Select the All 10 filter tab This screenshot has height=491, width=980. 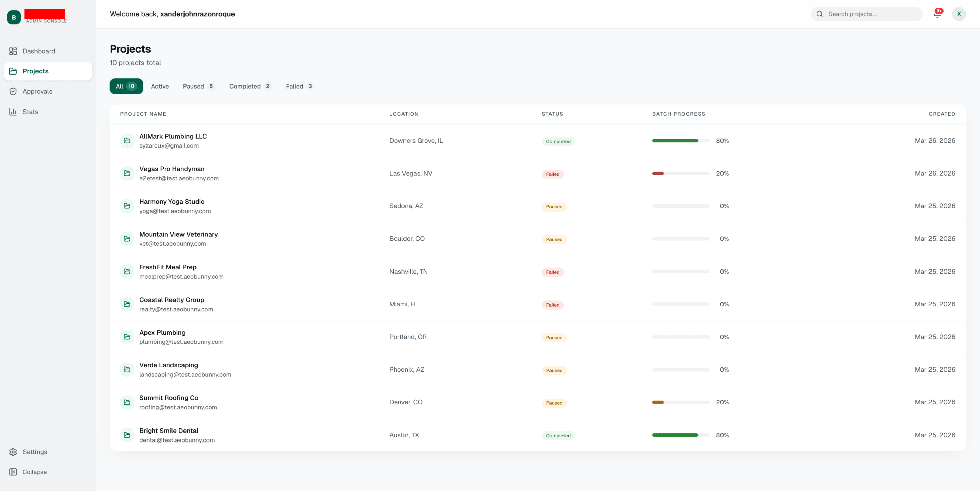click(x=126, y=86)
